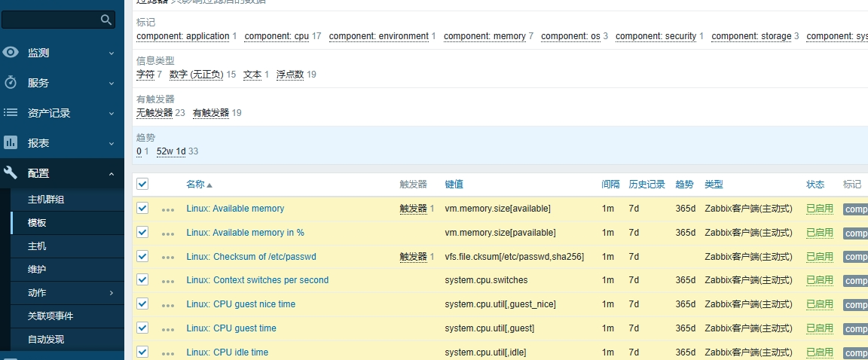Click the stopwatch icon beside 服务
The height and width of the screenshot is (360, 868).
[11, 83]
